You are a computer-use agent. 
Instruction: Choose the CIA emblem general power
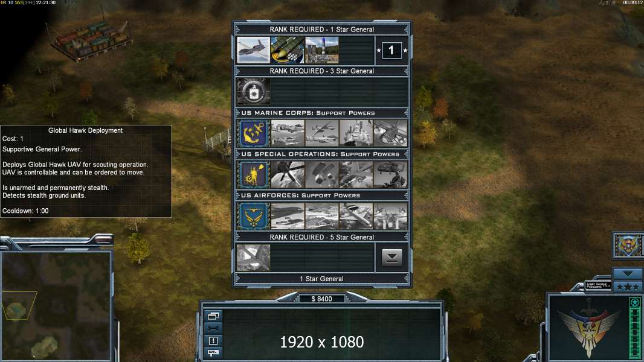tap(253, 92)
